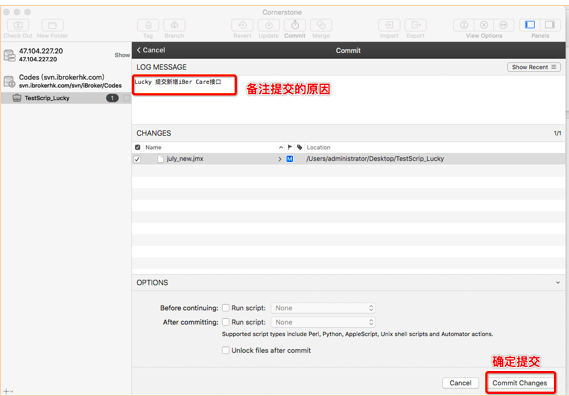
Task: Select the 47.104.227.20 repository entry
Action: pos(66,55)
